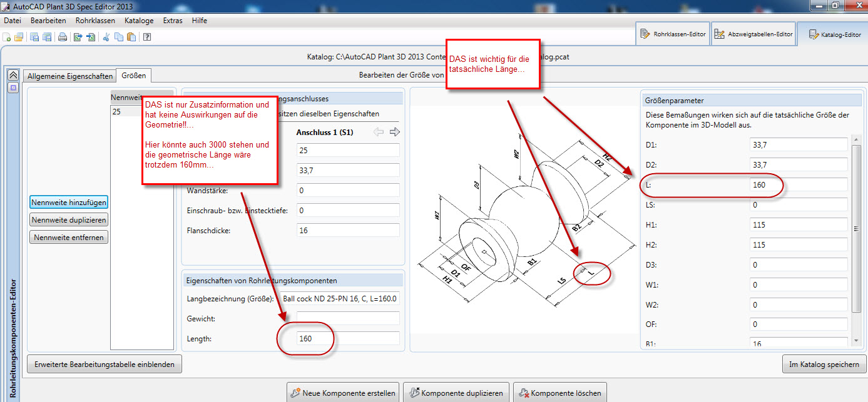Click the import from Excel icon
This screenshot has height=402, width=868.
tap(91, 37)
